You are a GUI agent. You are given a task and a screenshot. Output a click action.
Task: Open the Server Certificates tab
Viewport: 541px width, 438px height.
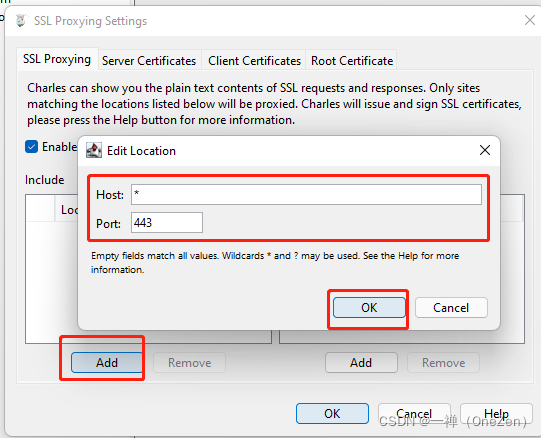pyautogui.click(x=149, y=61)
